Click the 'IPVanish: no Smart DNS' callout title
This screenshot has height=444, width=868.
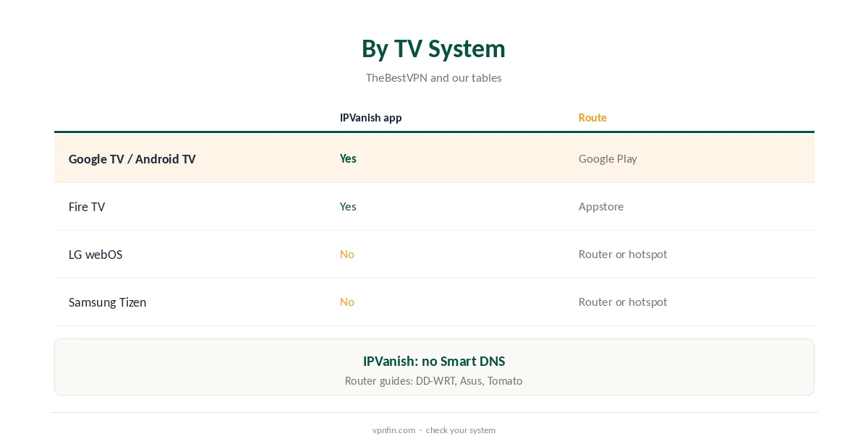click(x=434, y=361)
